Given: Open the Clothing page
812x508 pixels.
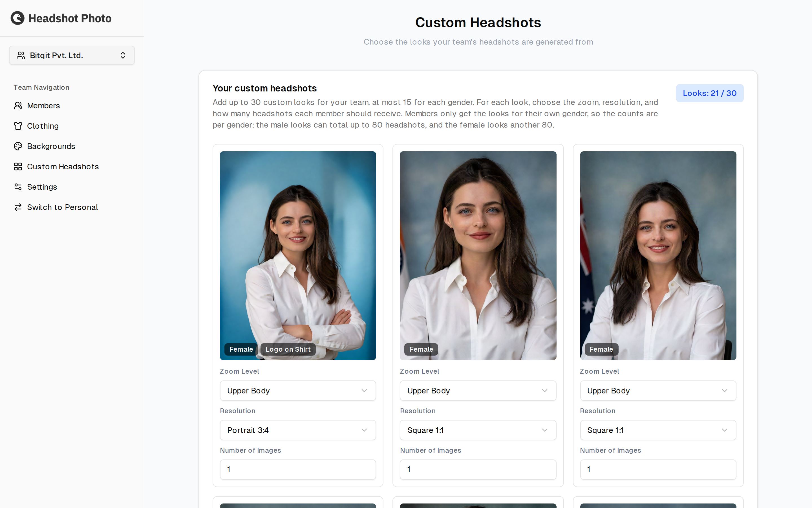Looking at the screenshot, I should click(43, 126).
